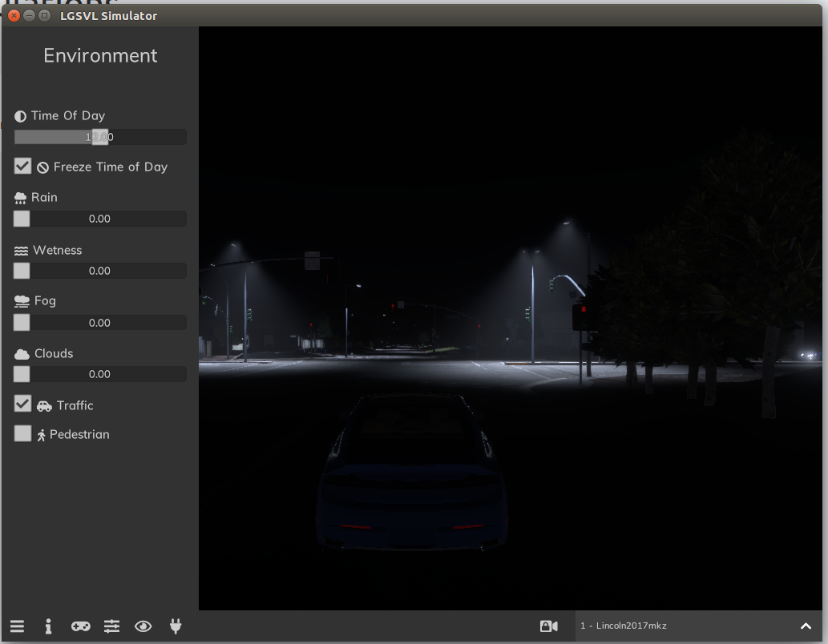Click the Traffic car icon
This screenshot has height=644, width=828.
43,405
